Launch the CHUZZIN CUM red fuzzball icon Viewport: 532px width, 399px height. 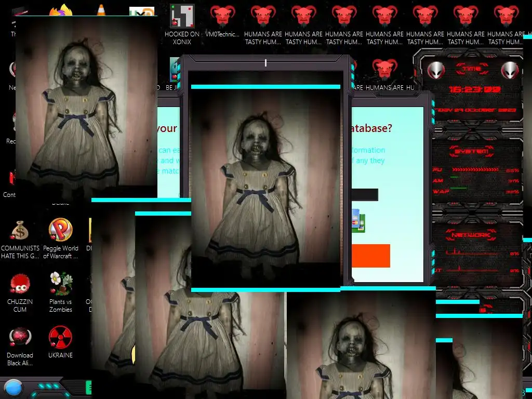(20, 292)
